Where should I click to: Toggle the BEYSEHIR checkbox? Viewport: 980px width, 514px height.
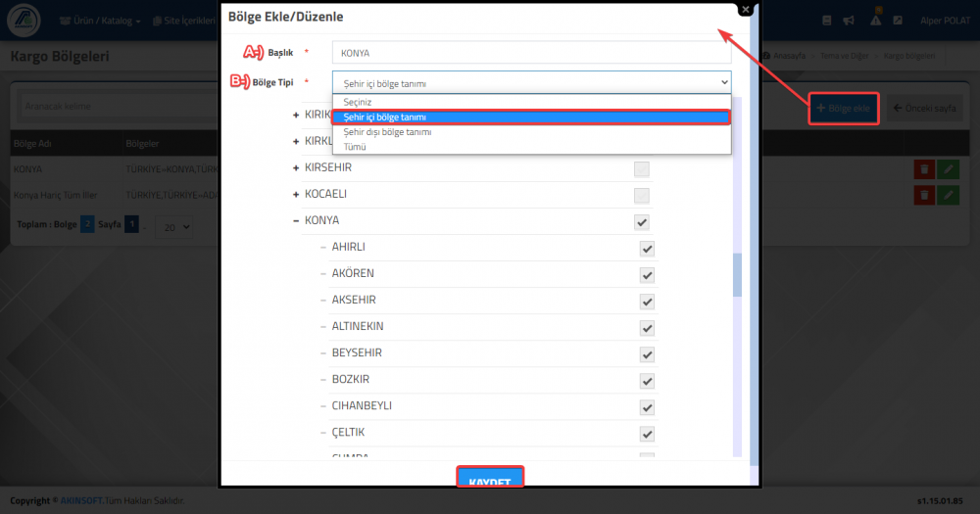647,354
